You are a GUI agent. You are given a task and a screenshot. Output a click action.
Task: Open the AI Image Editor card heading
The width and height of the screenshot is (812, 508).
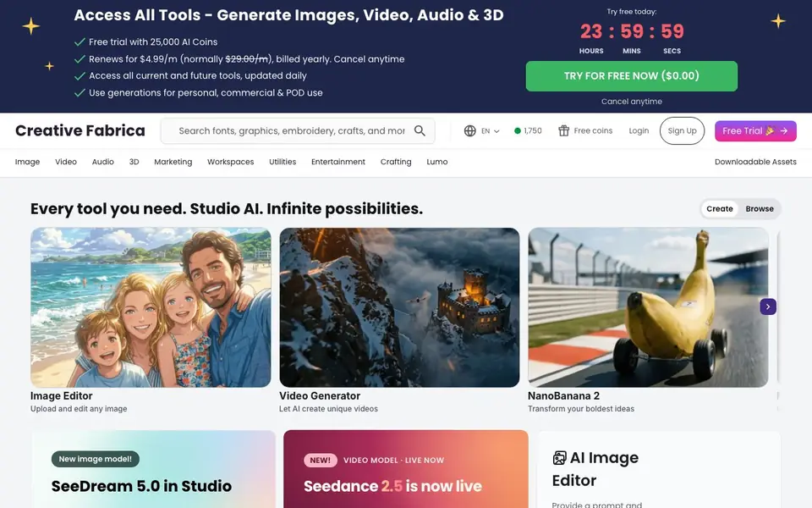coord(595,469)
